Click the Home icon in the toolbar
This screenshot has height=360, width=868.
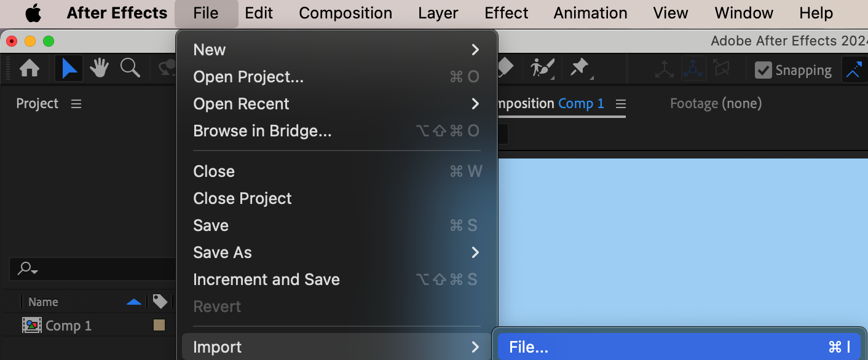(x=30, y=68)
